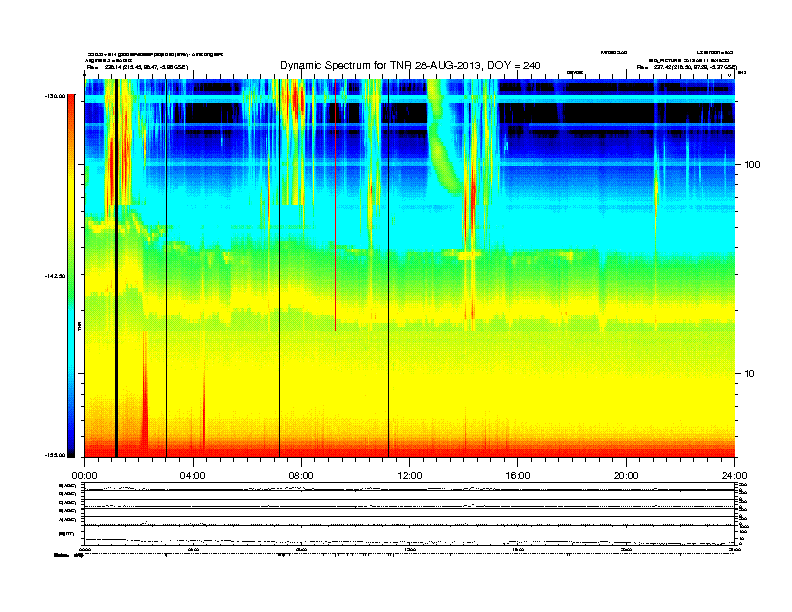792x612 pixels.
Task: Click the 'Dynamic Spectrum for TNR 28-AUG-2013' title
Action: tap(410, 65)
